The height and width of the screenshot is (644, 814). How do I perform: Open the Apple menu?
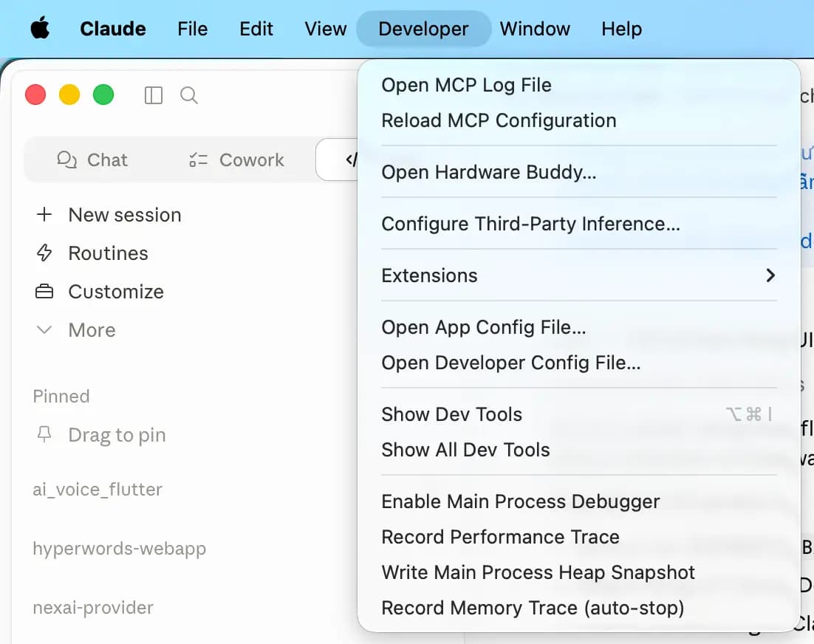pyautogui.click(x=40, y=28)
